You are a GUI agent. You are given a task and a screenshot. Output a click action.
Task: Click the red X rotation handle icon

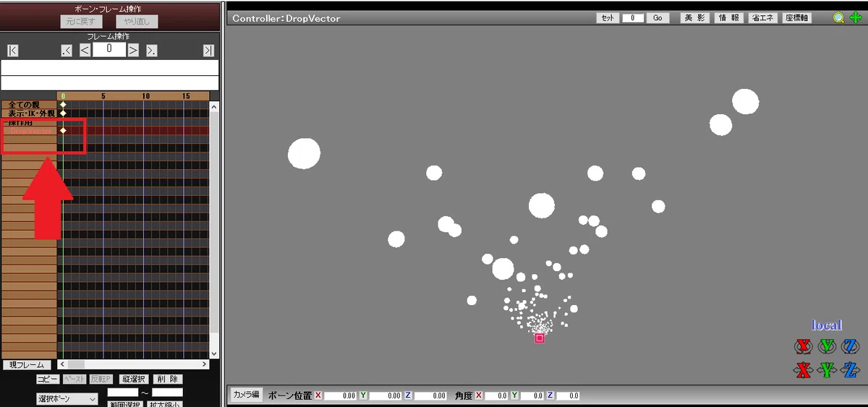tap(802, 346)
